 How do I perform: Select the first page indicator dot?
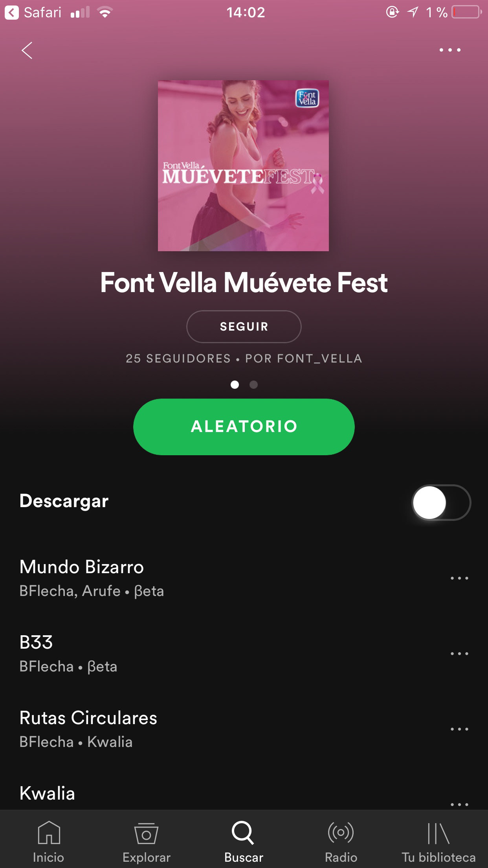point(235,384)
